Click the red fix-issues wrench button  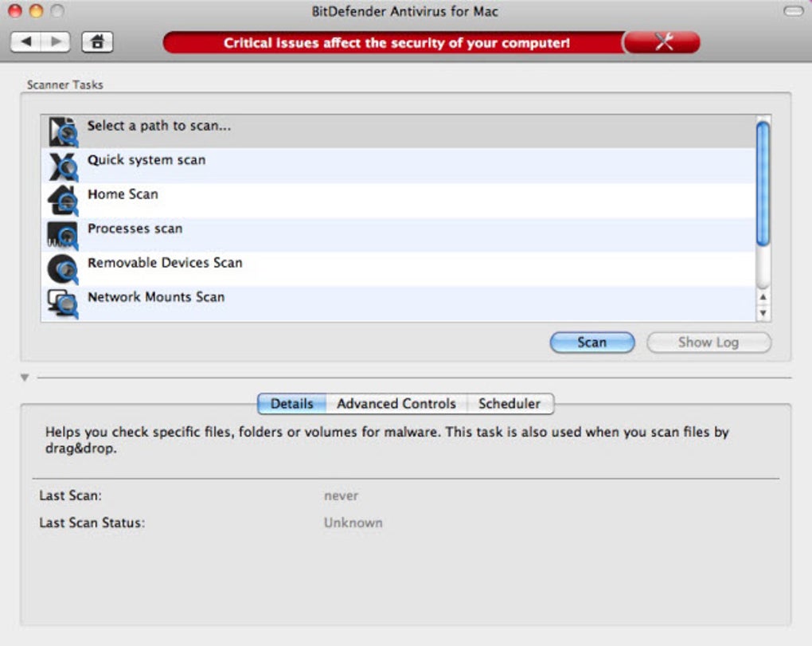662,42
